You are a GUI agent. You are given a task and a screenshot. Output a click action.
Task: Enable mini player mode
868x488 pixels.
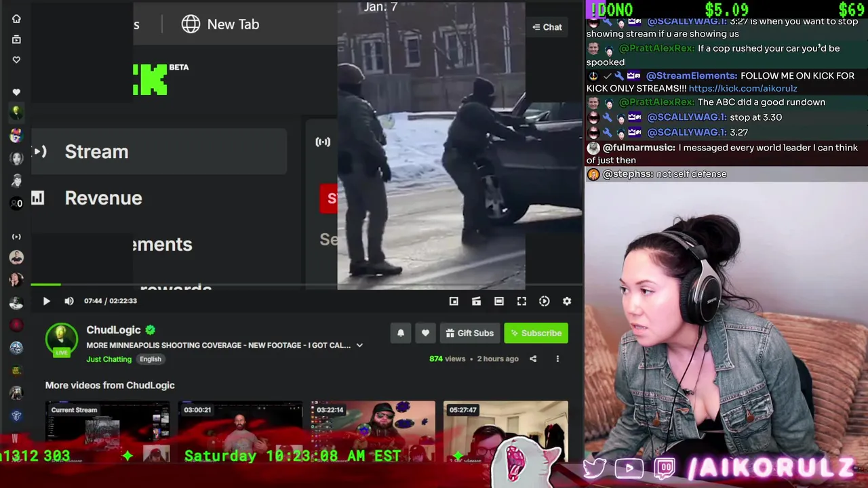454,301
